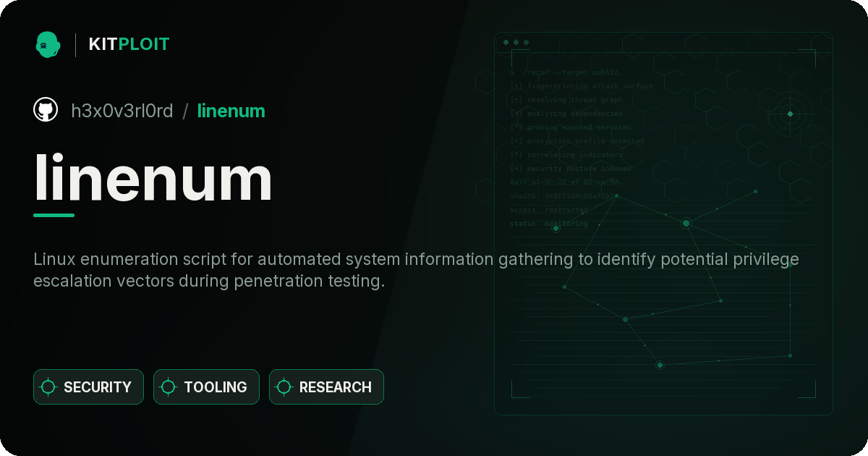Click the crosshair icon in the RESEARCH badge

[284, 387]
